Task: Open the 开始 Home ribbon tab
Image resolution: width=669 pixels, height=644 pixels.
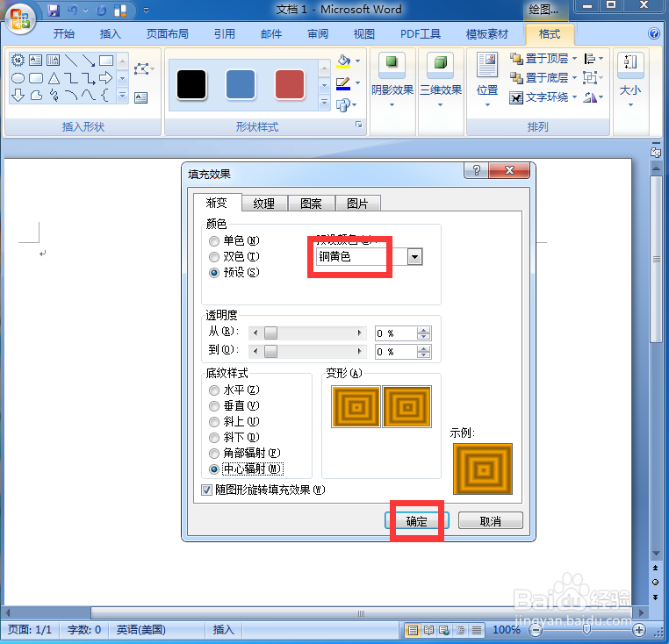Action: tap(63, 33)
